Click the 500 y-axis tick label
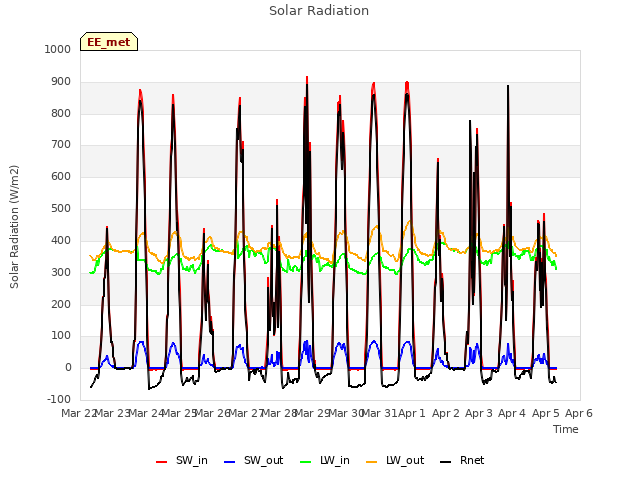The height and width of the screenshot is (480, 640). [61, 209]
